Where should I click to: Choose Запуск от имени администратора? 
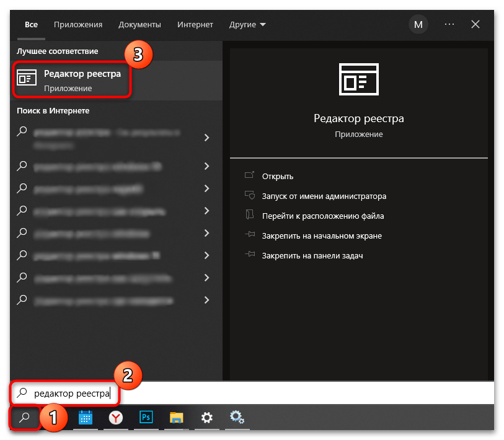pyautogui.click(x=324, y=196)
